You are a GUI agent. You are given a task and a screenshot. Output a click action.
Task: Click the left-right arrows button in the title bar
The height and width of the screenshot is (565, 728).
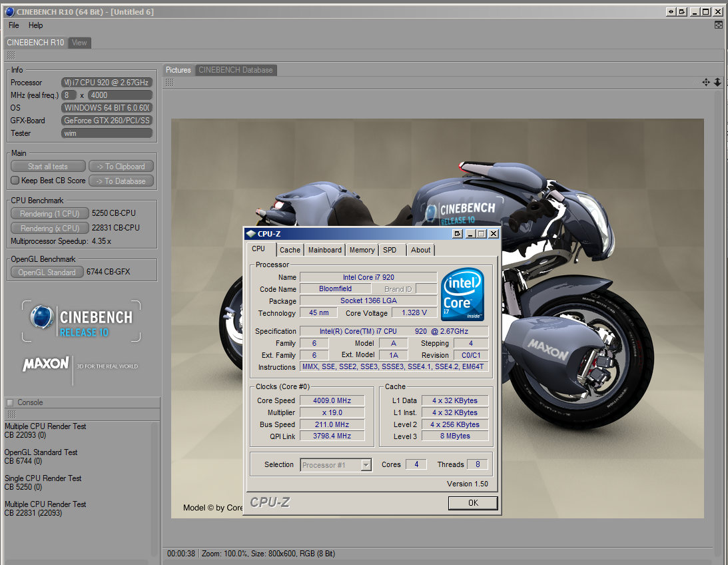coord(671,11)
